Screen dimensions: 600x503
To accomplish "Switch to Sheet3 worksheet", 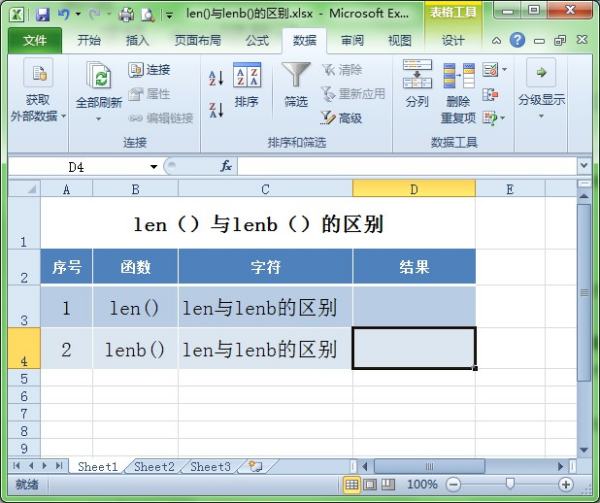I will coord(210,467).
